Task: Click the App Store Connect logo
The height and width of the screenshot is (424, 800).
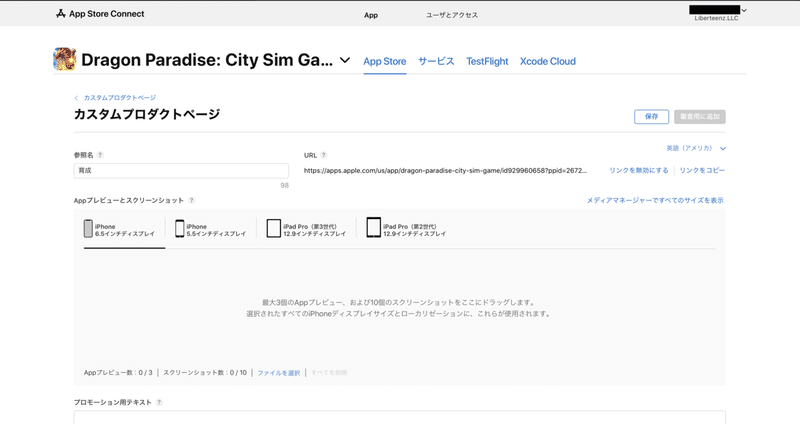Action: [100, 14]
